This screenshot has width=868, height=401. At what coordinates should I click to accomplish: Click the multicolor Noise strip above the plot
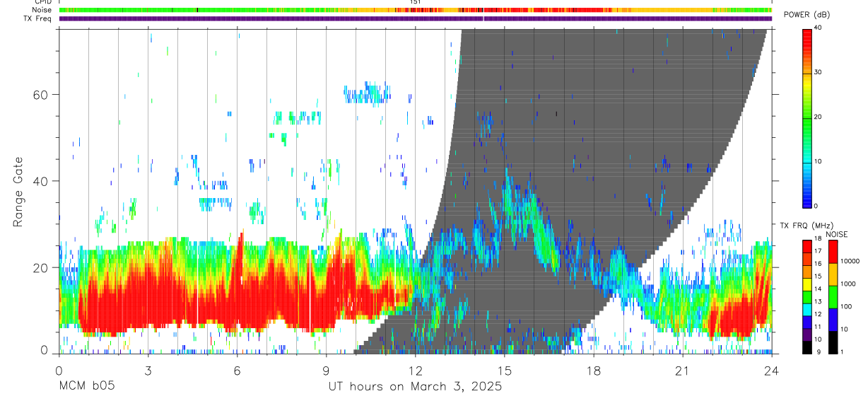click(x=416, y=10)
